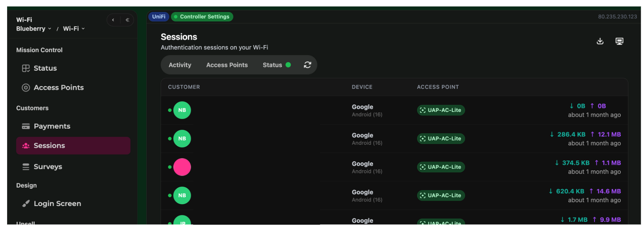Collapse sidebar with double chevron
The height and width of the screenshot is (230, 644).
click(127, 20)
